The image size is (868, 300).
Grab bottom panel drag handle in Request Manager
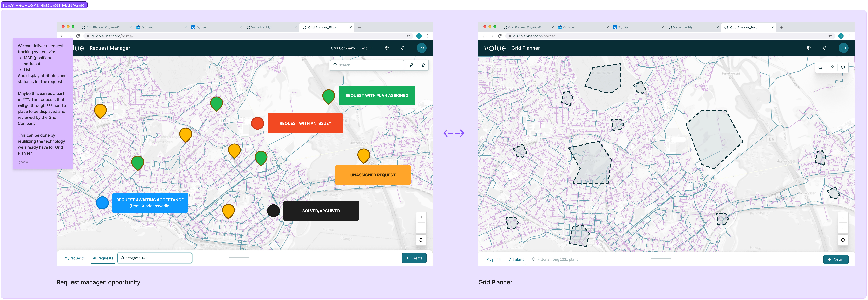click(239, 257)
